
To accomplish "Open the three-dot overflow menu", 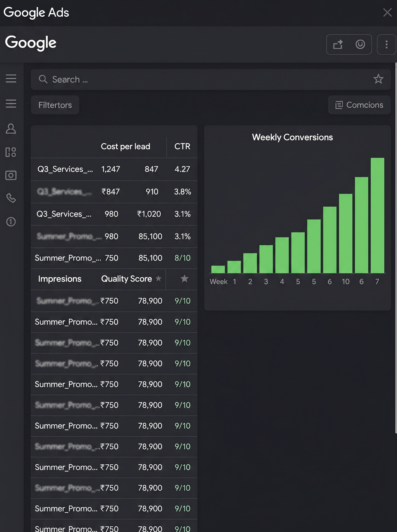I will click(x=386, y=45).
